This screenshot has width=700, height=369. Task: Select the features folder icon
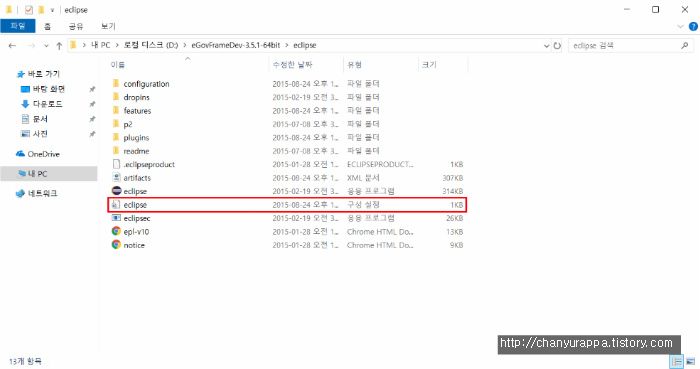(116, 110)
